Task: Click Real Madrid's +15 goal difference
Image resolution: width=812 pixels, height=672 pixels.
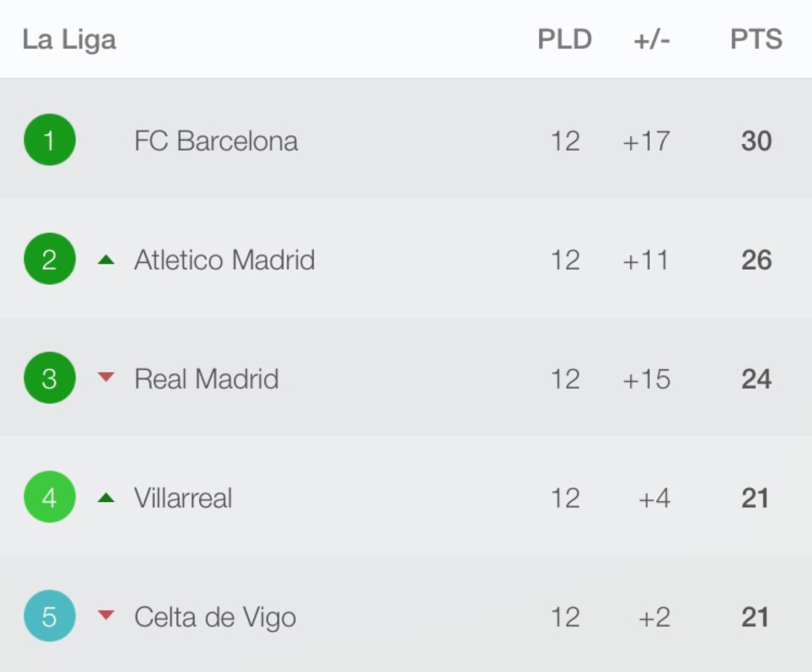Action: coord(646,379)
